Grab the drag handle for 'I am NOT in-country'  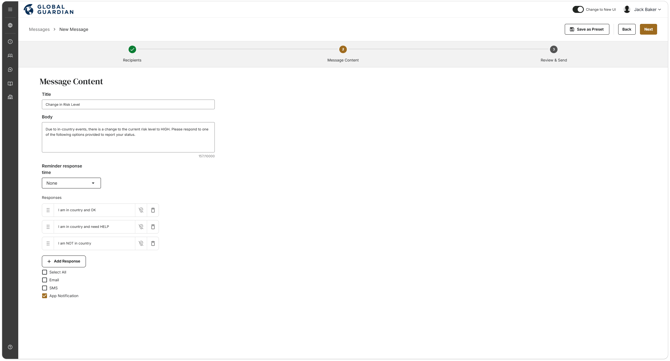[48, 244]
